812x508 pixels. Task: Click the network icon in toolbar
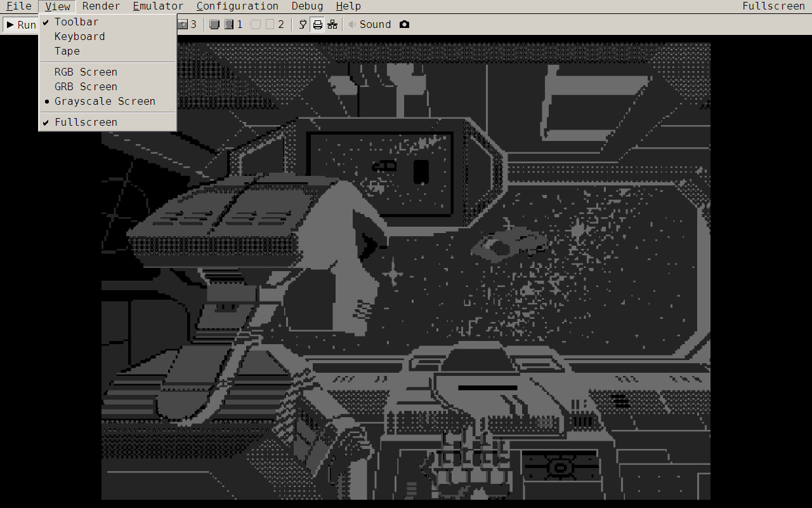(332, 25)
